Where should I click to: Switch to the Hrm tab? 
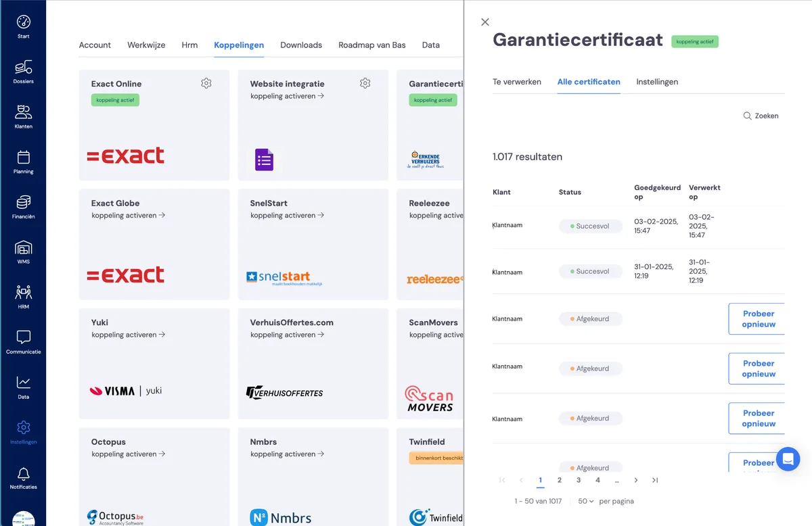click(189, 45)
